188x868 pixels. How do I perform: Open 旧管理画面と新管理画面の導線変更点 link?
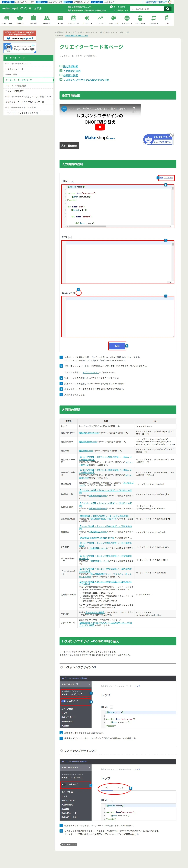pyautogui.click(x=87, y=10)
